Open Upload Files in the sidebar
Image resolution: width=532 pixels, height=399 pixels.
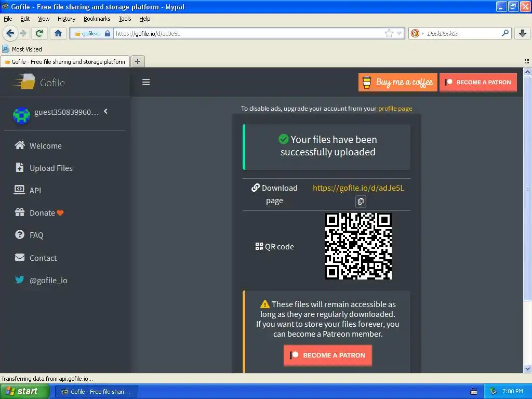[x=44, y=168]
